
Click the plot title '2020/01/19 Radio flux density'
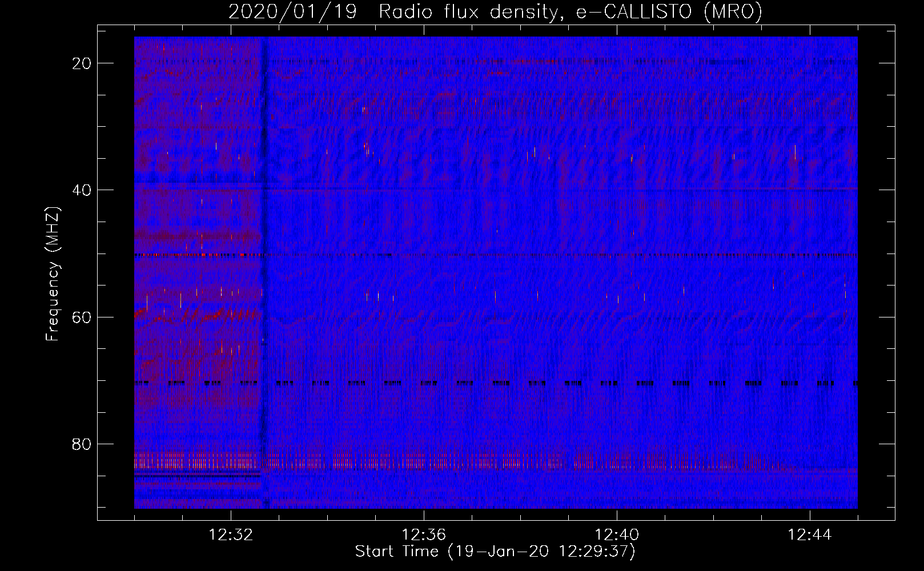[495, 11]
